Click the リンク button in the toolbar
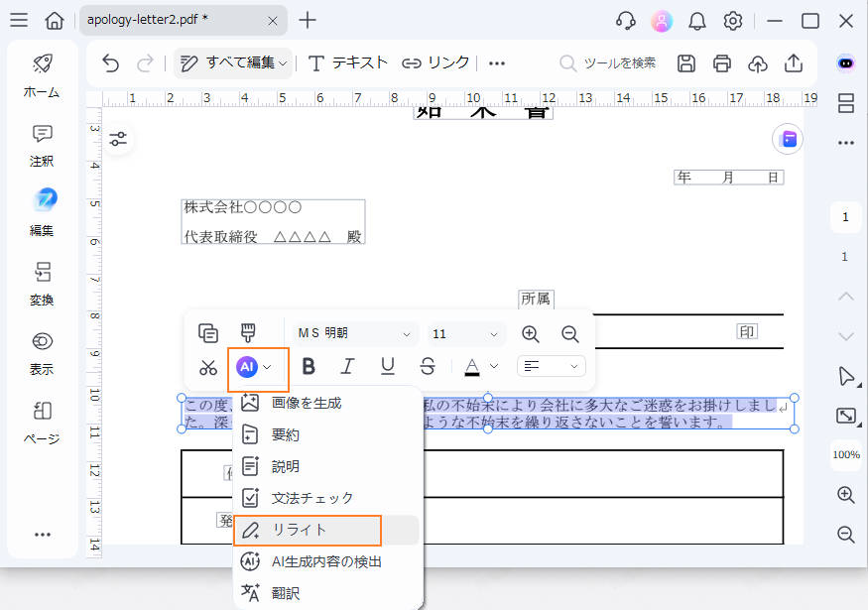 pos(434,62)
